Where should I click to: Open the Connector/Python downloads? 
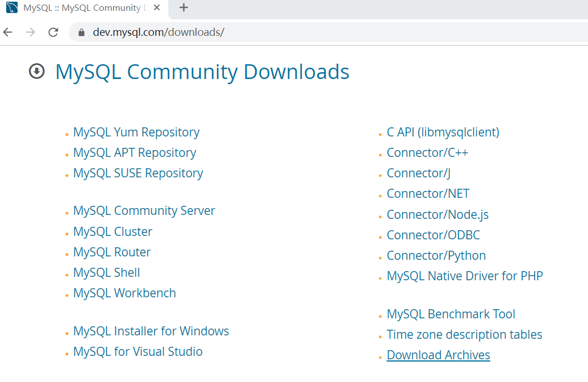(x=436, y=255)
